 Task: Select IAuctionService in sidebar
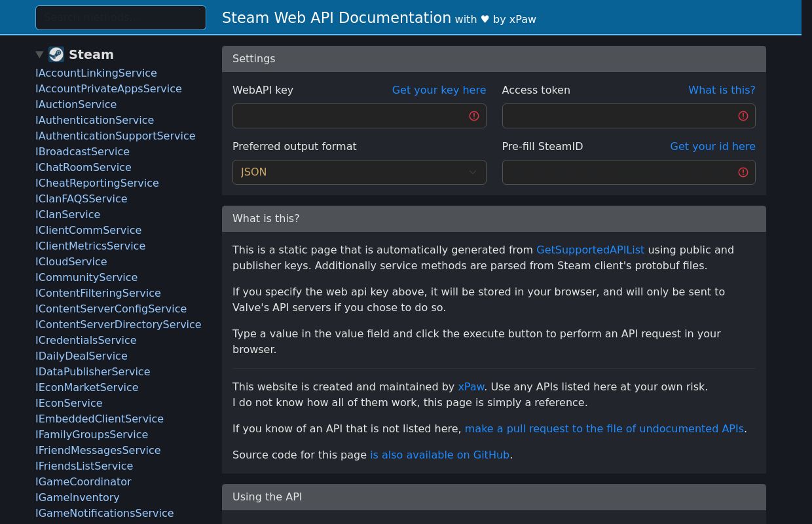click(x=76, y=104)
